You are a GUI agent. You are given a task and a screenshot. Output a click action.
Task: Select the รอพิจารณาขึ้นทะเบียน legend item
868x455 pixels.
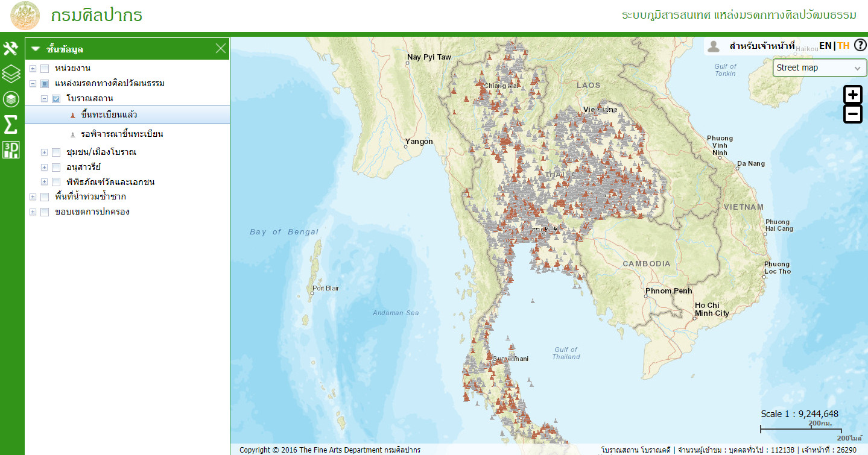point(122,134)
